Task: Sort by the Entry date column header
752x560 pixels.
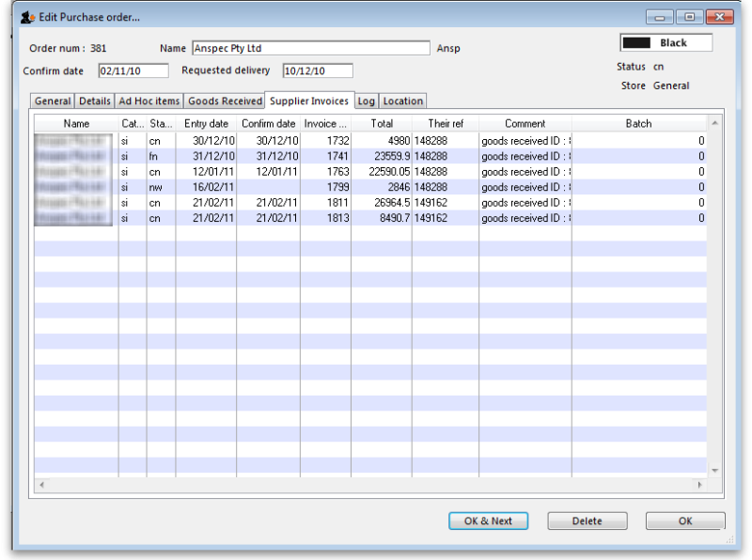Action: [206, 122]
